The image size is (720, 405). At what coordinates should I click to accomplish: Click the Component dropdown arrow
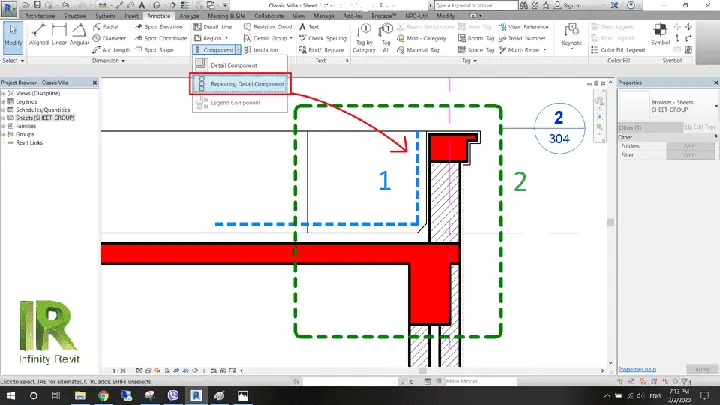[x=238, y=50]
